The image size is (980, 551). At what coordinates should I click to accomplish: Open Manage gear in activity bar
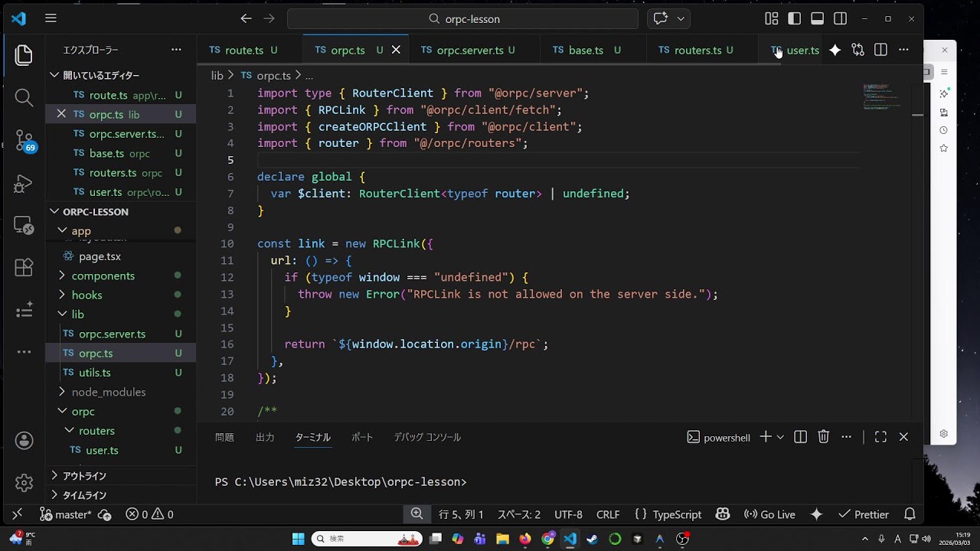(24, 483)
